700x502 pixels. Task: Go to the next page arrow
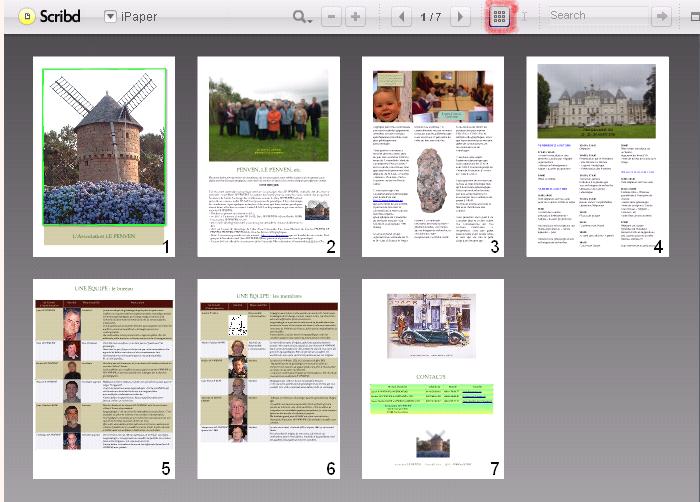click(459, 16)
